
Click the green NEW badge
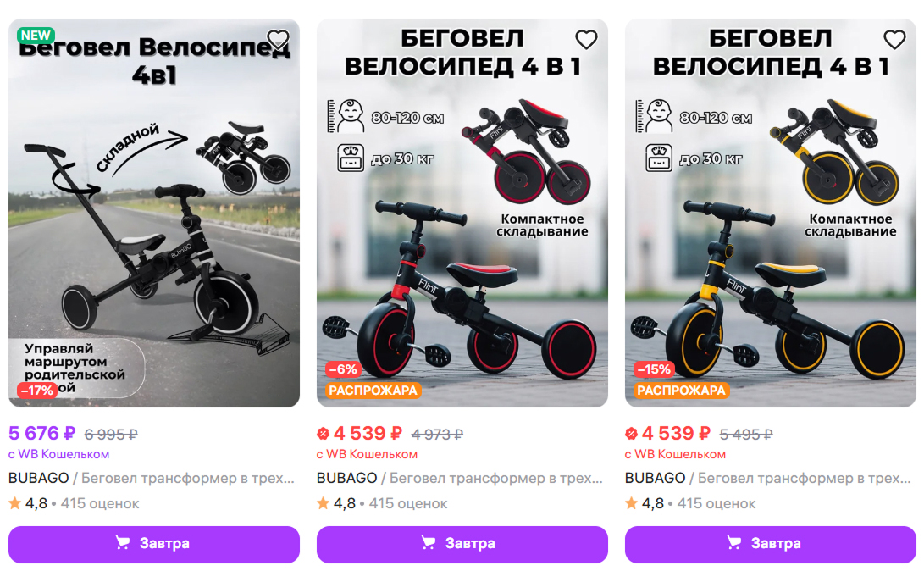[x=36, y=36]
